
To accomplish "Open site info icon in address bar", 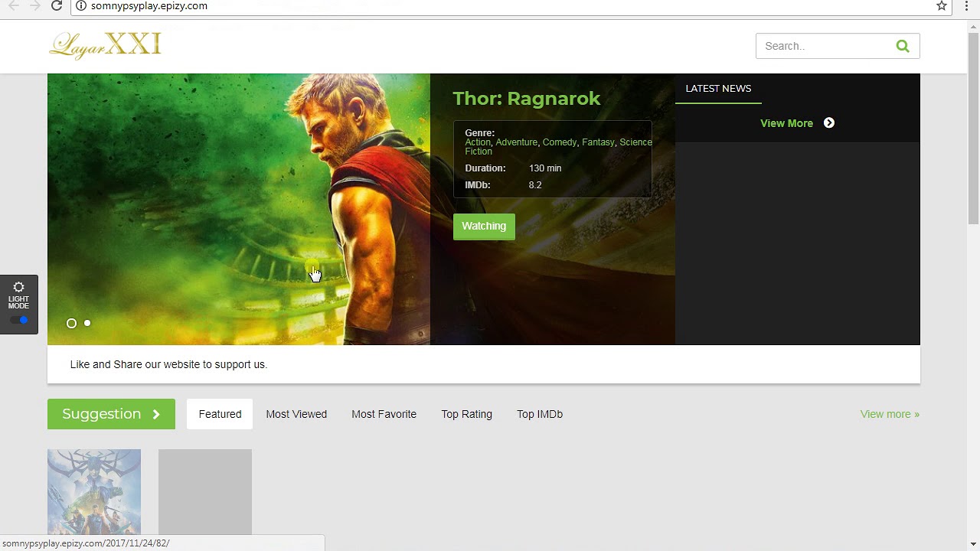I will 80,6.
